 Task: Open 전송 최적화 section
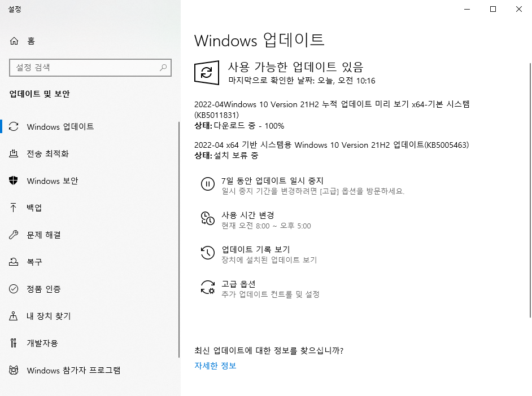pos(89,153)
